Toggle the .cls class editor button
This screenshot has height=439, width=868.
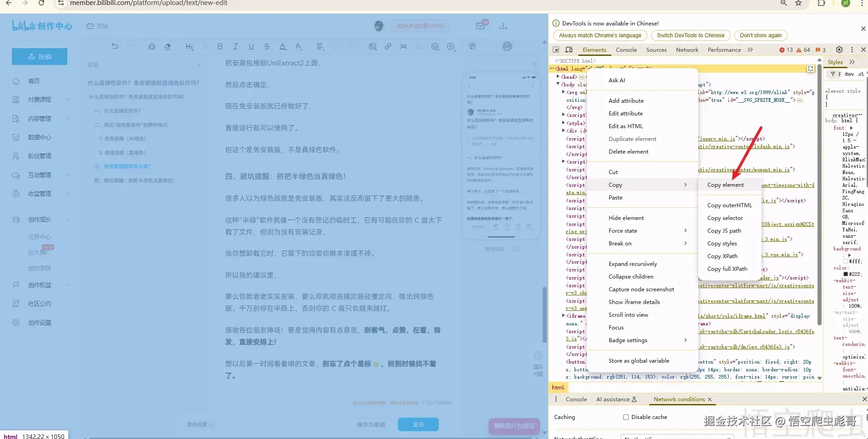[861, 74]
